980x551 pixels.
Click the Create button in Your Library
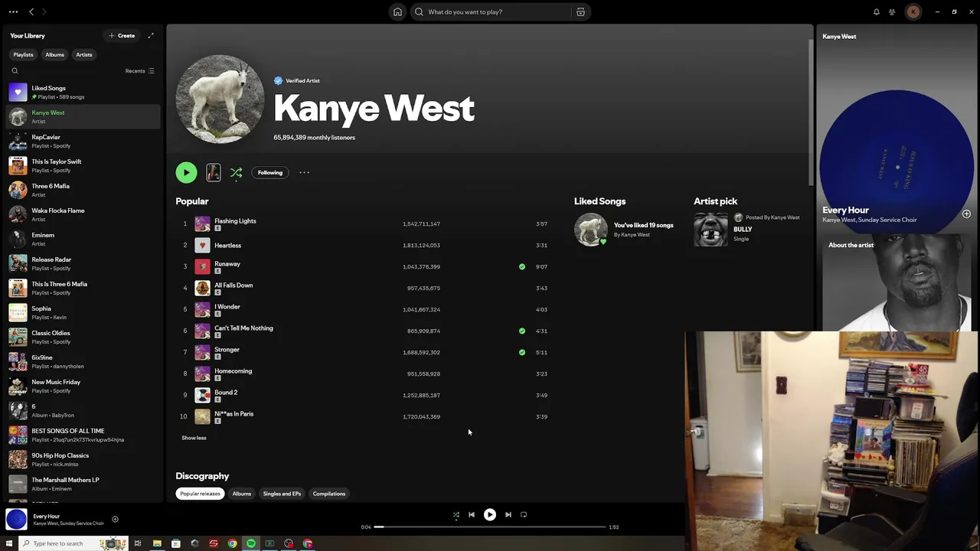click(122, 35)
